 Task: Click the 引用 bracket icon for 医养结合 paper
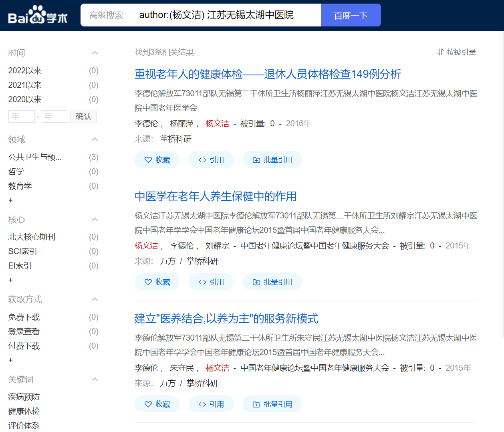(202, 404)
